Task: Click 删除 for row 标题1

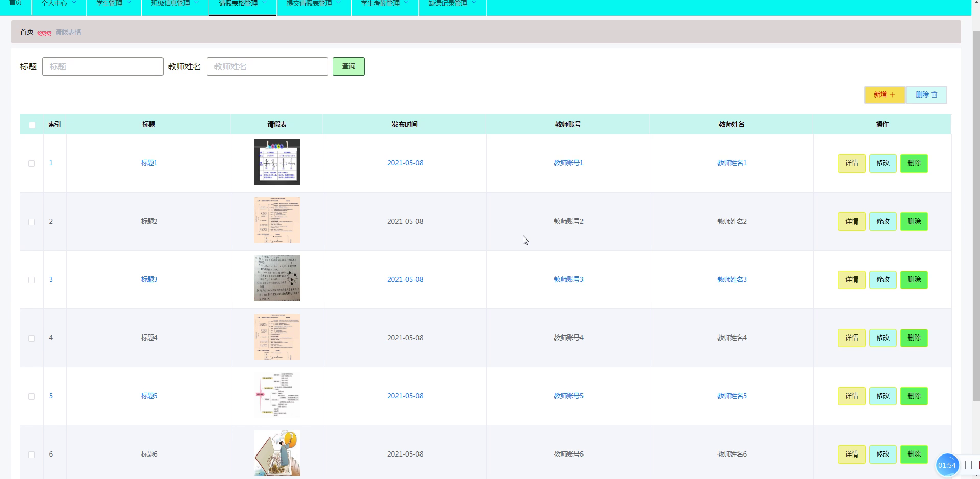Action: coord(914,163)
